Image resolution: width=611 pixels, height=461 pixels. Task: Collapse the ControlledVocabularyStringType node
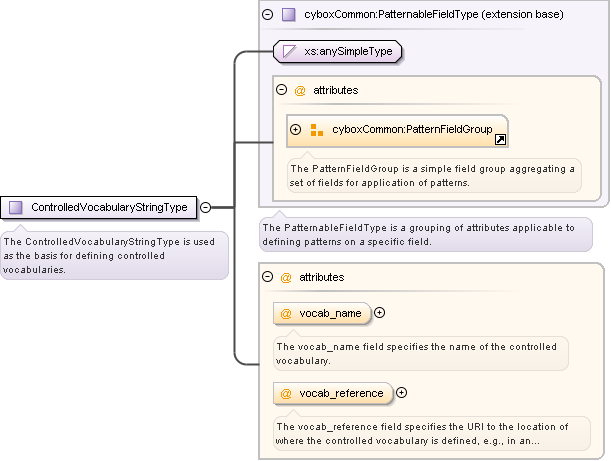[205, 208]
